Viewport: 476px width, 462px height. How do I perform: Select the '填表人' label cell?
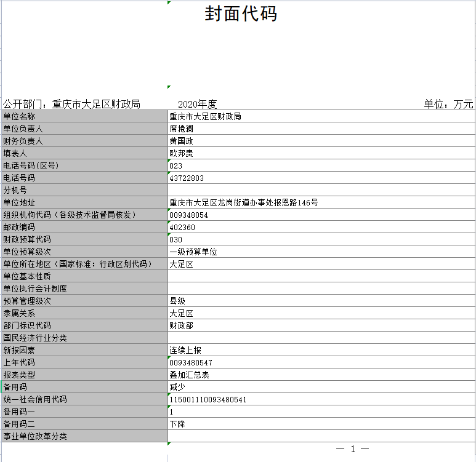coord(85,153)
